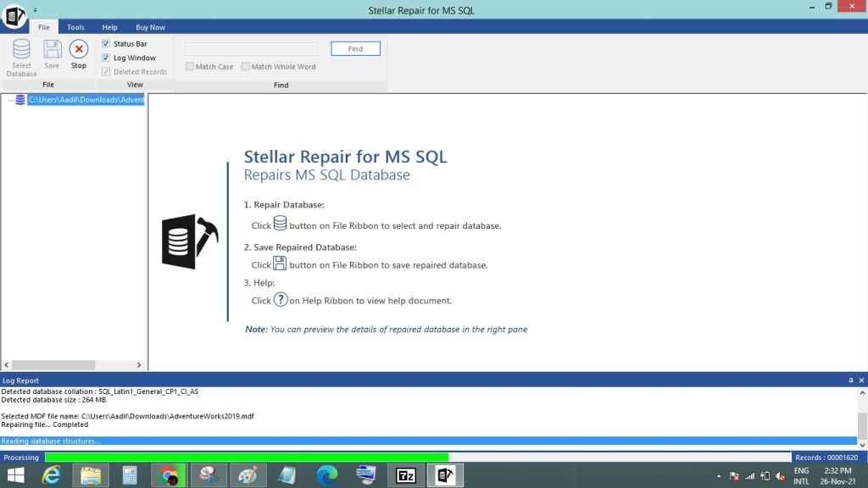868x488 pixels.
Task: Click the tree pane horizontal scrollbar thumb
Action: pos(53,365)
